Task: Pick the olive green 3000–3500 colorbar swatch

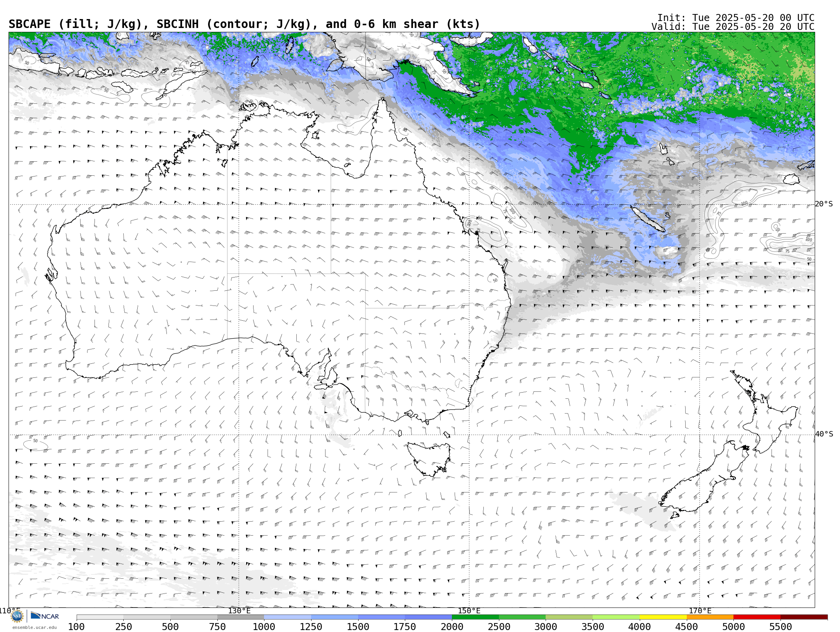Action: tap(569, 617)
